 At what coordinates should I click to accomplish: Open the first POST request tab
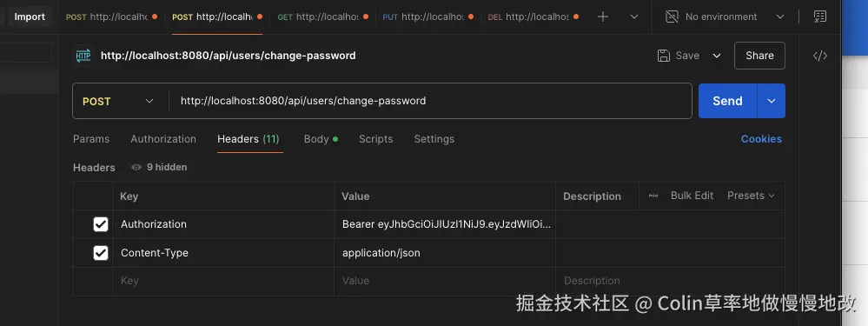coord(111,17)
